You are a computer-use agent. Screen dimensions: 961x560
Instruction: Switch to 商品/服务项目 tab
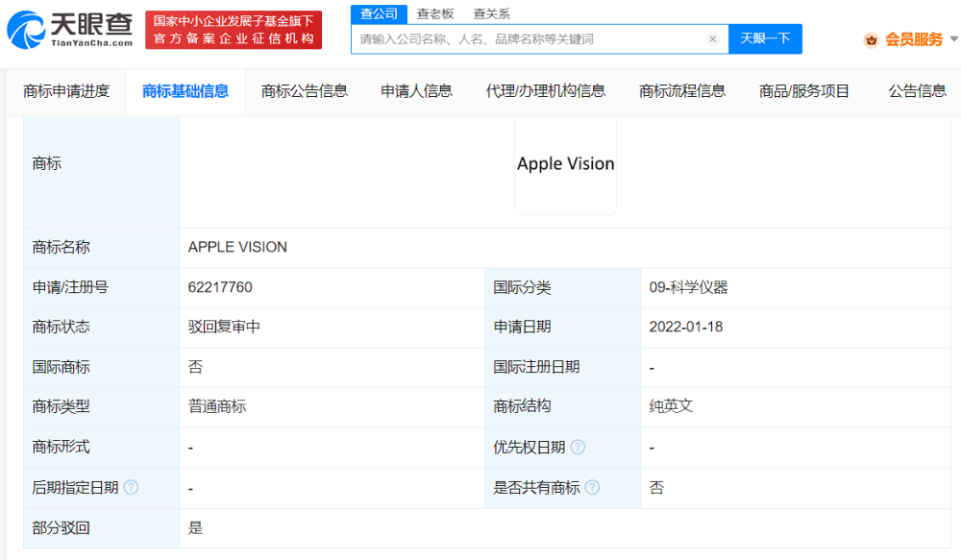tap(804, 91)
